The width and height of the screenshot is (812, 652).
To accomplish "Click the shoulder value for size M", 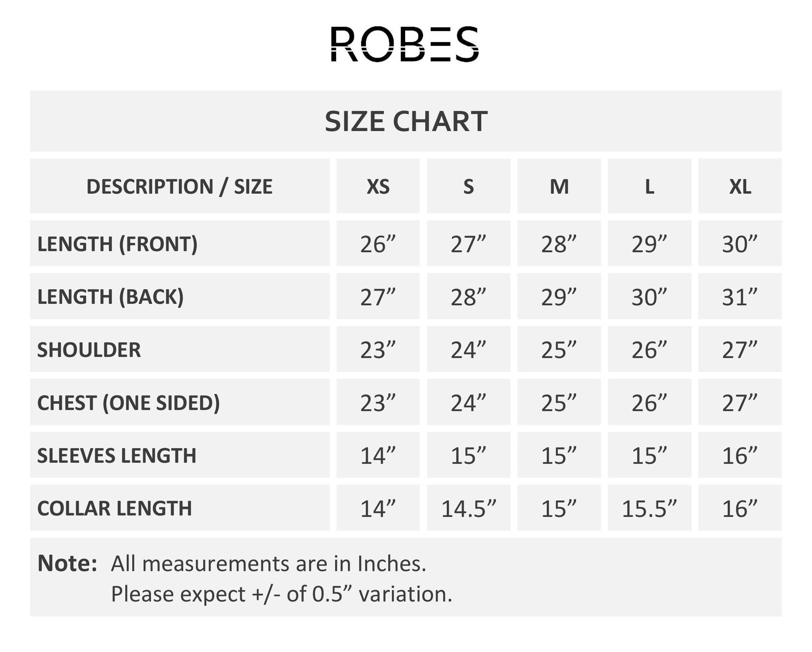I will tap(559, 350).
